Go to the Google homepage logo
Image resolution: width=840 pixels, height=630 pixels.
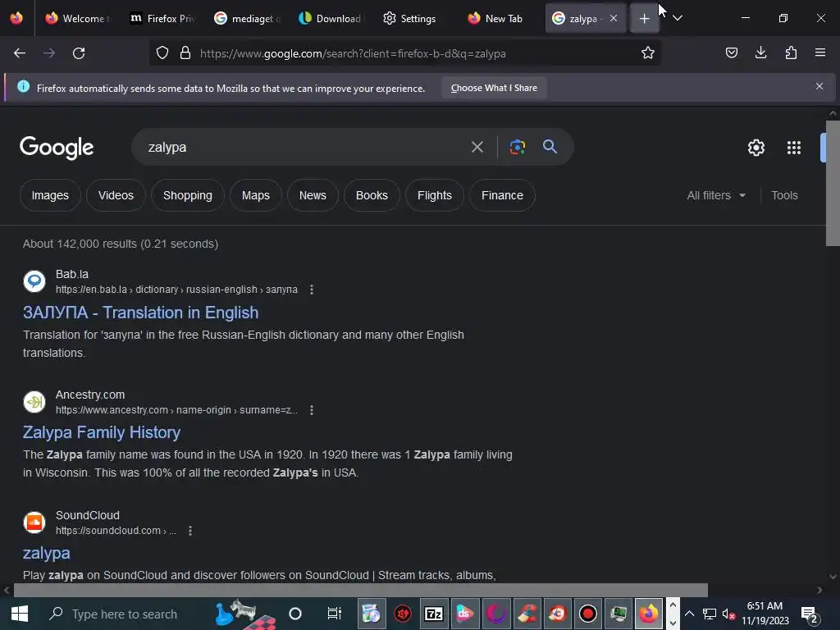(x=57, y=148)
